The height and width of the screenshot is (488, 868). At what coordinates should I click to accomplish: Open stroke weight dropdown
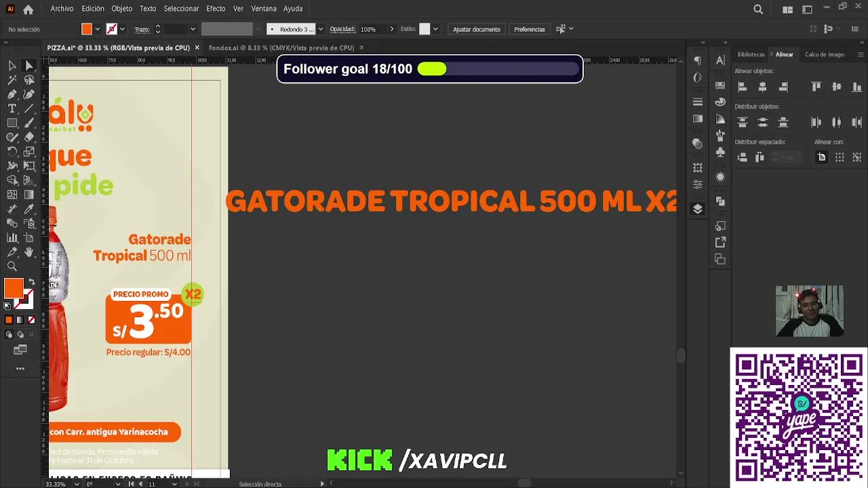tap(193, 29)
